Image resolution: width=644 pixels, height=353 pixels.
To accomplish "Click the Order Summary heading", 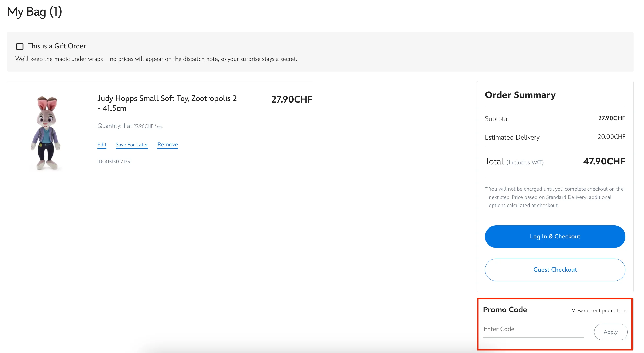I will 520,95.
